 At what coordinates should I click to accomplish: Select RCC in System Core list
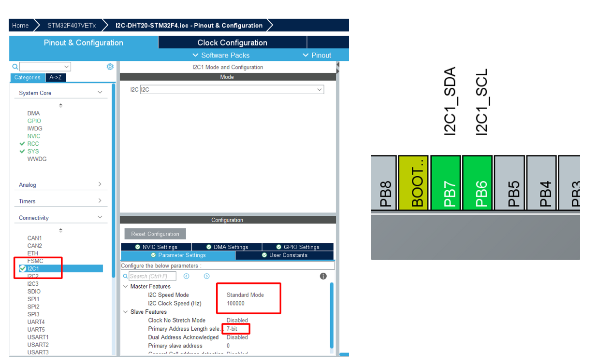[x=33, y=144]
